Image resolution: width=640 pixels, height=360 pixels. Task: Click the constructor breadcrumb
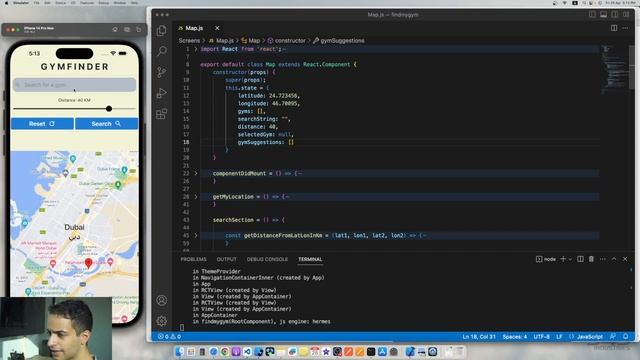point(287,40)
